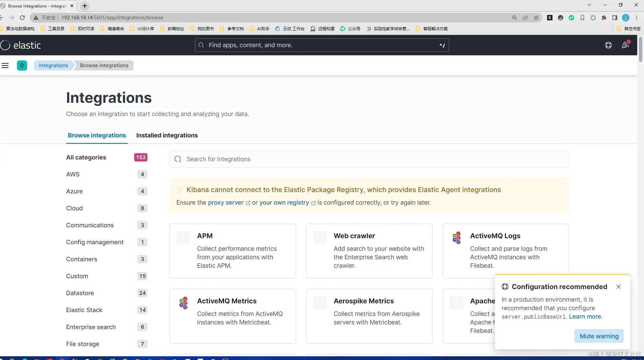644x360 pixels.
Task: Click the share page icon in address bar
Action: (x=525, y=18)
